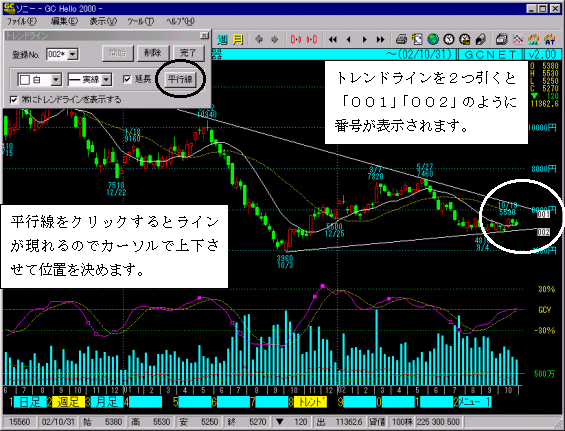The width and height of the screenshot is (565, 431).
Task: Jump to the last record with double-right arrow
Action: point(381,39)
